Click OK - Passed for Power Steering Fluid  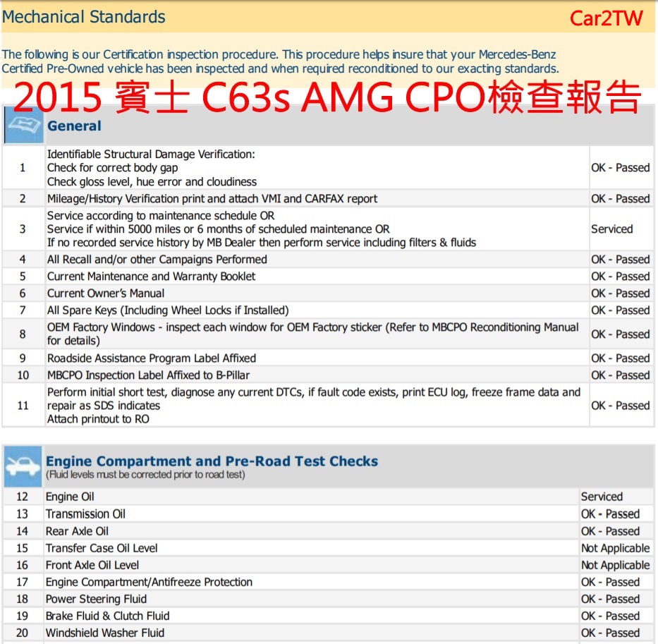pyautogui.click(x=610, y=599)
